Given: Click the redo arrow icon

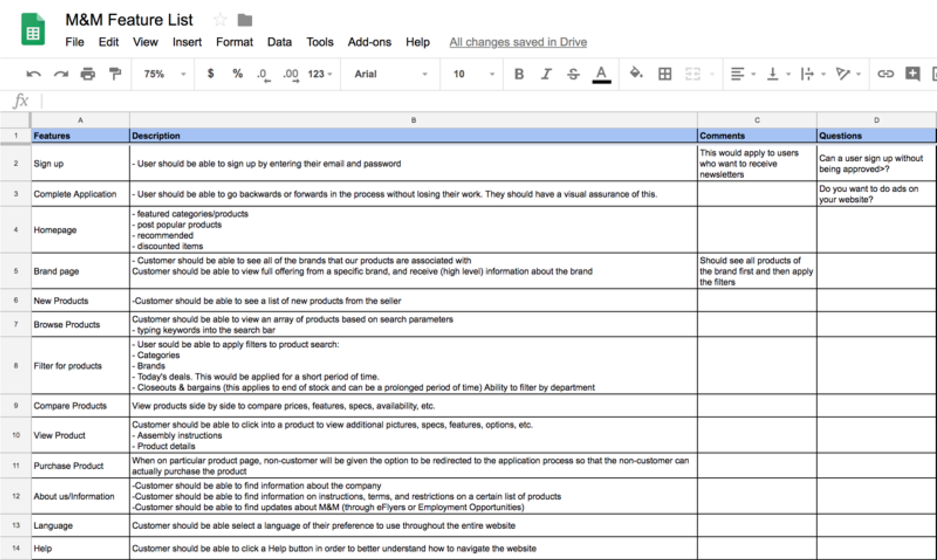Looking at the screenshot, I should coord(61,74).
